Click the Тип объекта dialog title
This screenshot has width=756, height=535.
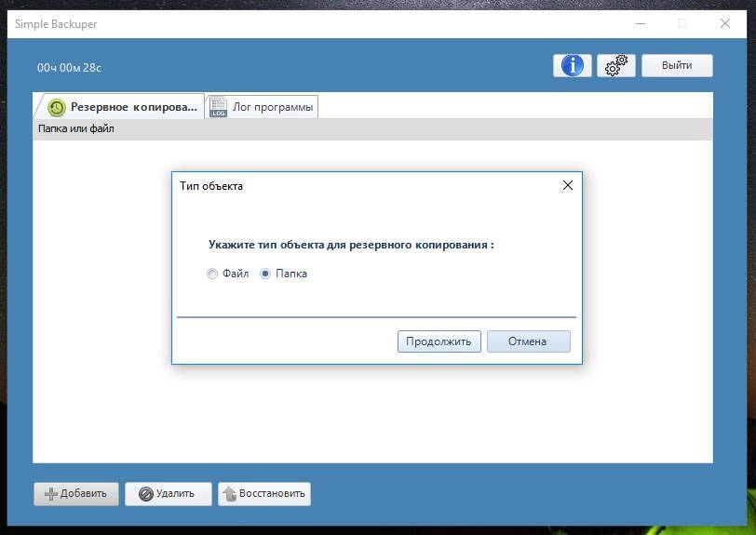[211, 186]
